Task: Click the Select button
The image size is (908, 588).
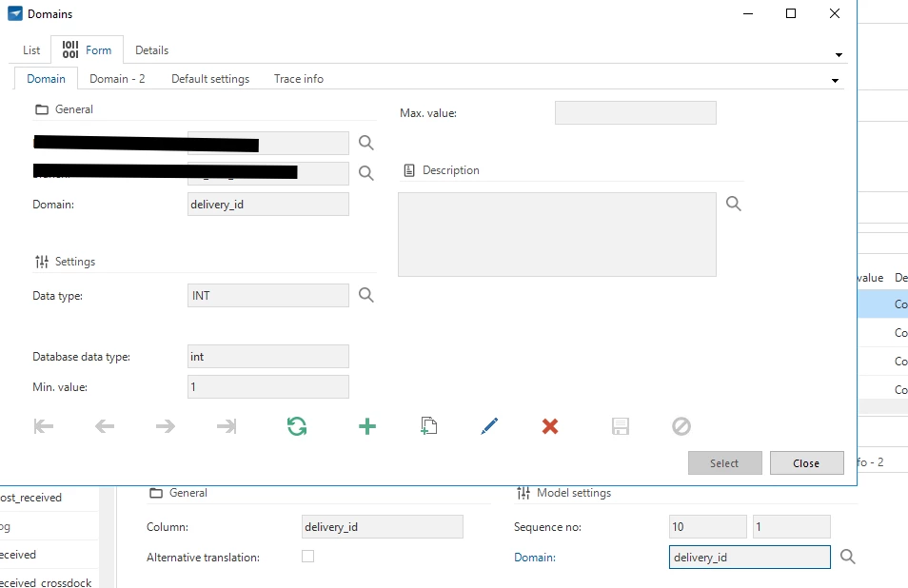Action: (x=725, y=463)
